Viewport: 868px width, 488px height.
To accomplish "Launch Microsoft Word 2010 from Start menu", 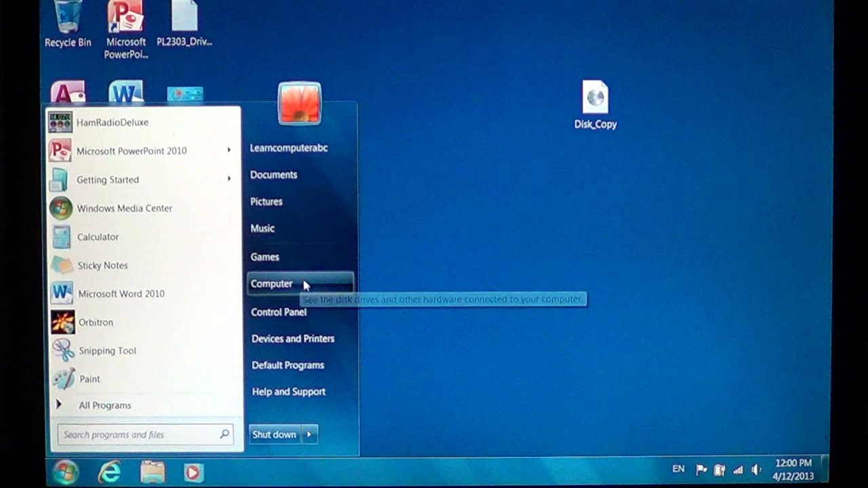I will (144, 293).
